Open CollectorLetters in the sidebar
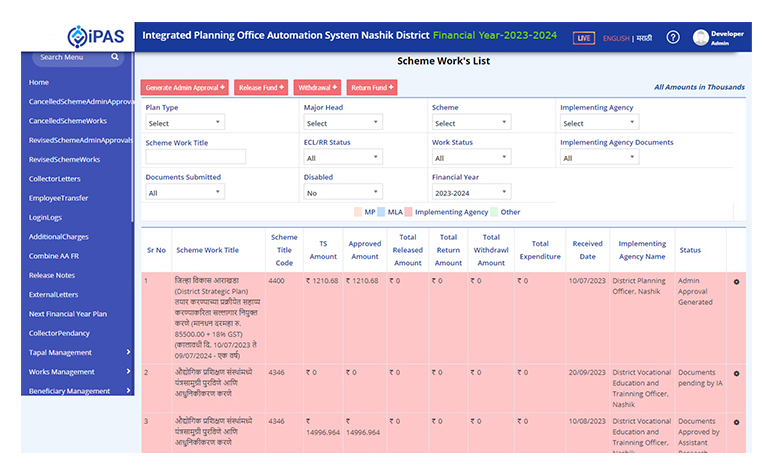 click(55, 179)
